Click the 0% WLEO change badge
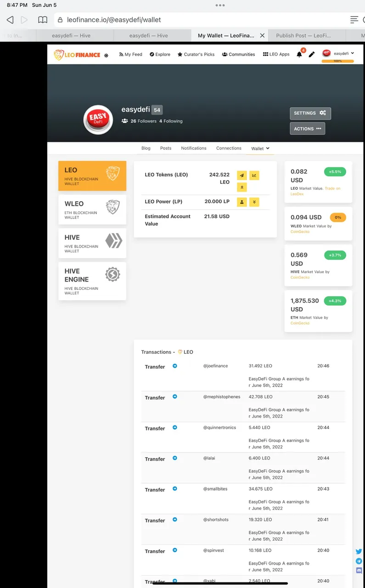The height and width of the screenshot is (588, 365). (338, 217)
